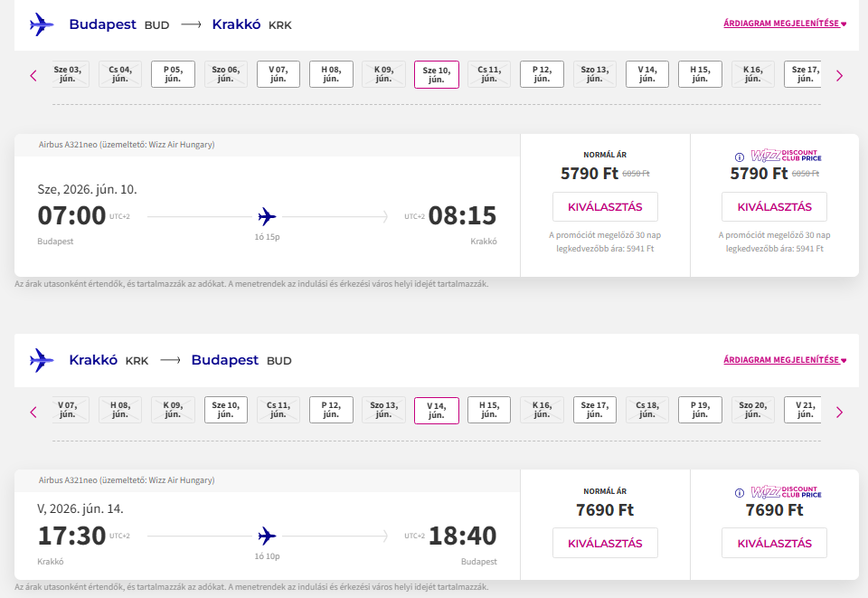Select outbound date V 14, jún.
The height and width of the screenshot is (598, 868).
pyautogui.click(x=647, y=74)
